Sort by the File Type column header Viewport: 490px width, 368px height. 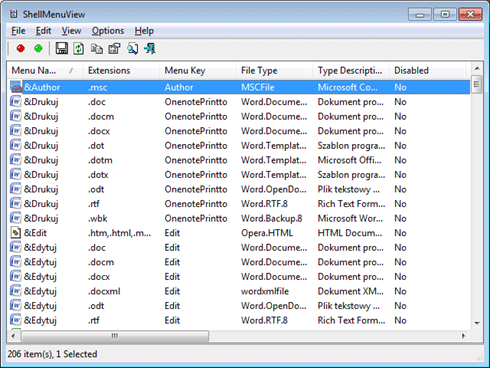[x=274, y=70]
